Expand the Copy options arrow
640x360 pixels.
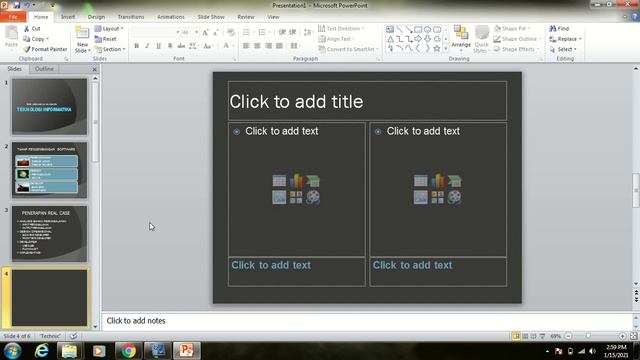[x=47, y=39]
